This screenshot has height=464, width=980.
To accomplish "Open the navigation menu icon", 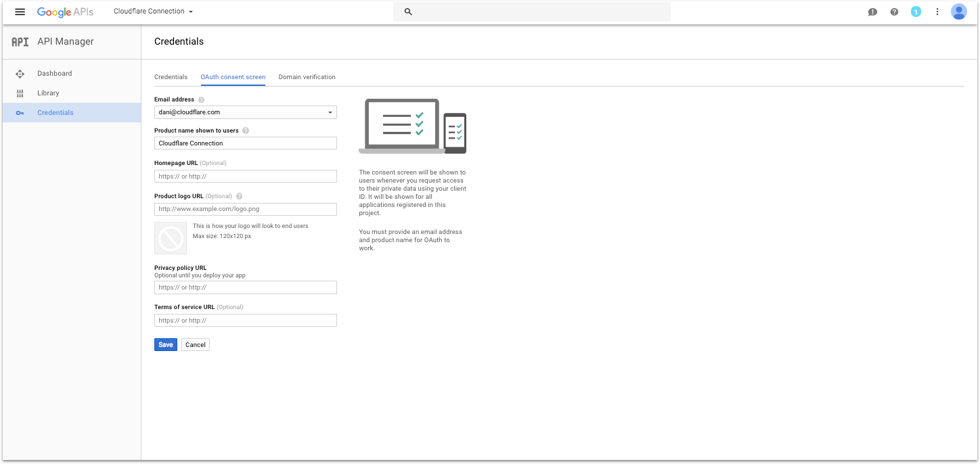I will point(20,11).
